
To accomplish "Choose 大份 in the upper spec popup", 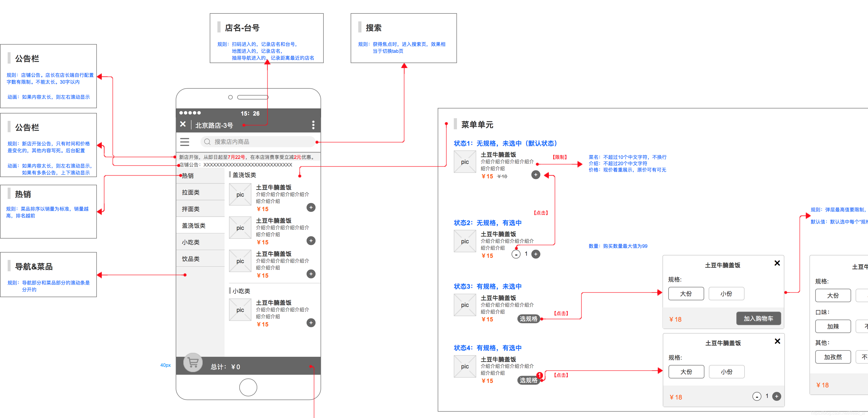I will point(686,294).
